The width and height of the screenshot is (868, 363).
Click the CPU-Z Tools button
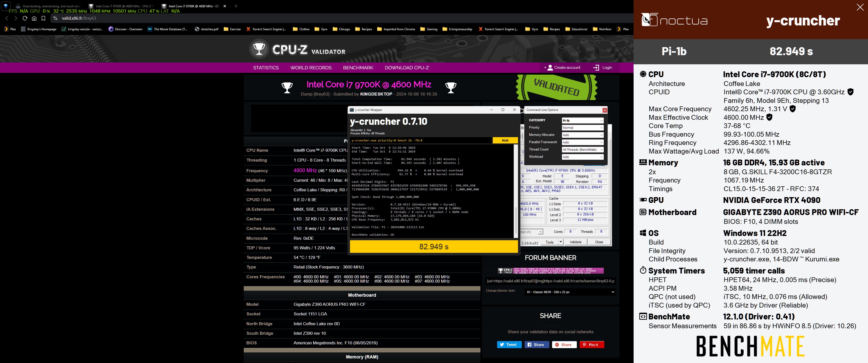[x=549, y=242]
